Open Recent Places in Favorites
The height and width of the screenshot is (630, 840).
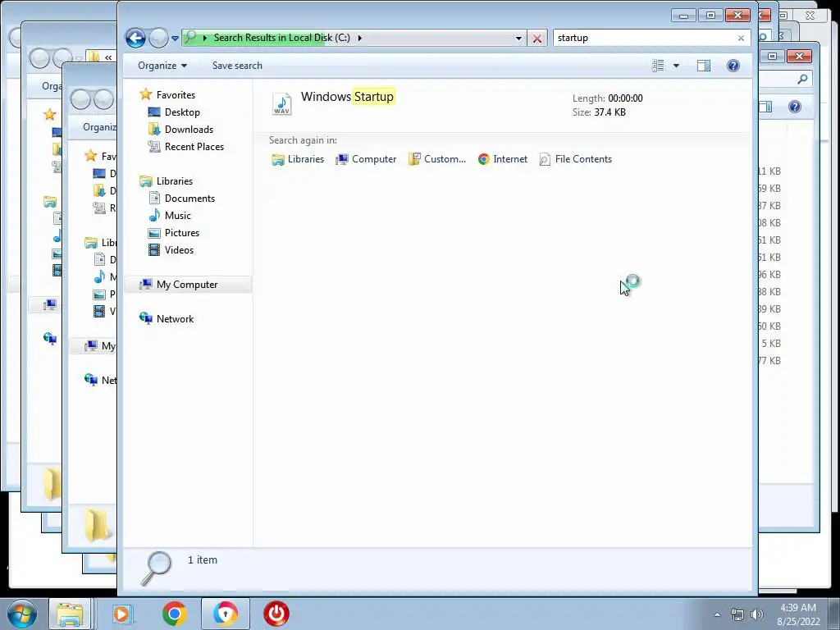(194, 146)
